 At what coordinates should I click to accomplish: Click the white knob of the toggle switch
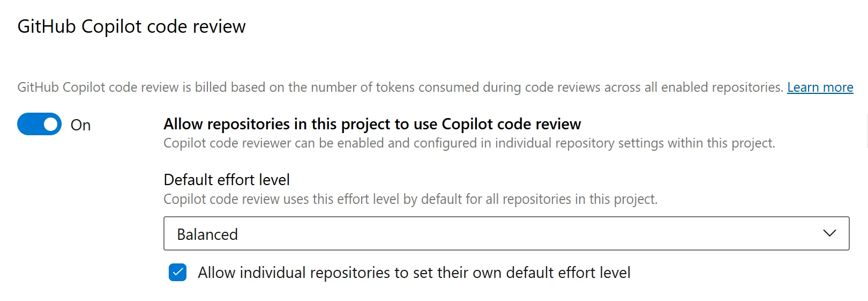tap(51, 124)
